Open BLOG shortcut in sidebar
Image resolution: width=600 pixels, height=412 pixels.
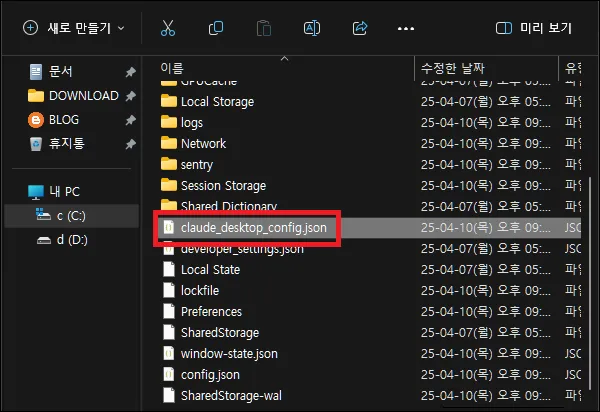[x=54, y=120]
